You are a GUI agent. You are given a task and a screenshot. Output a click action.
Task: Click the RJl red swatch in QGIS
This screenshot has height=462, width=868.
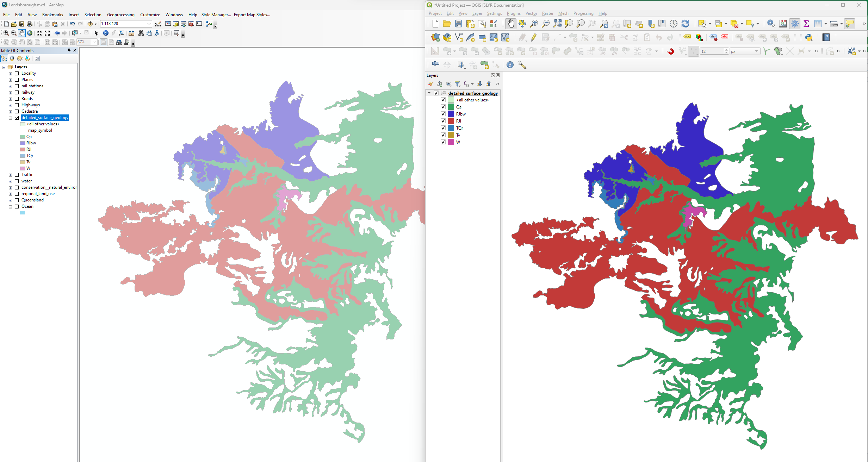[x=451, y=121]
